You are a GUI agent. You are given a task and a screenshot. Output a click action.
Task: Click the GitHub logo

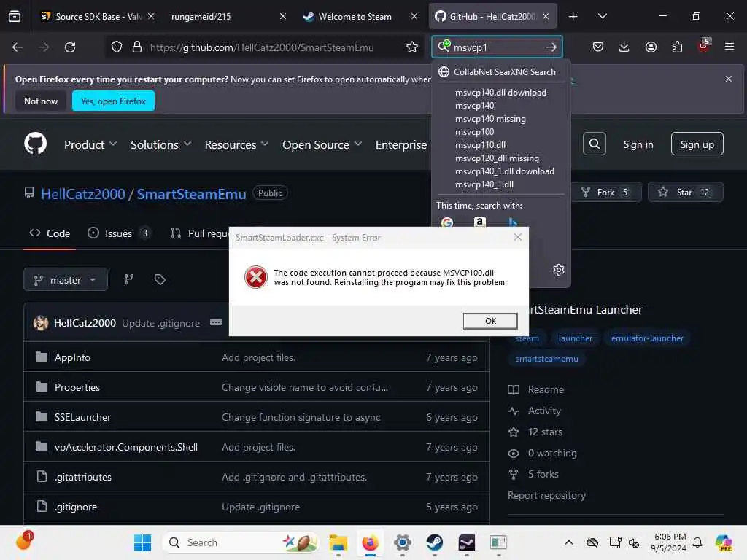coord(36,144)
